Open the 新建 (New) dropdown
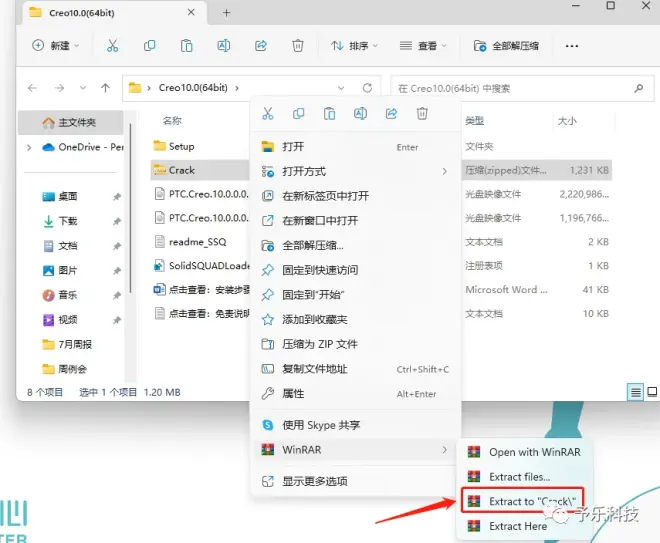660x543 pixels. (x=56, y=45)
